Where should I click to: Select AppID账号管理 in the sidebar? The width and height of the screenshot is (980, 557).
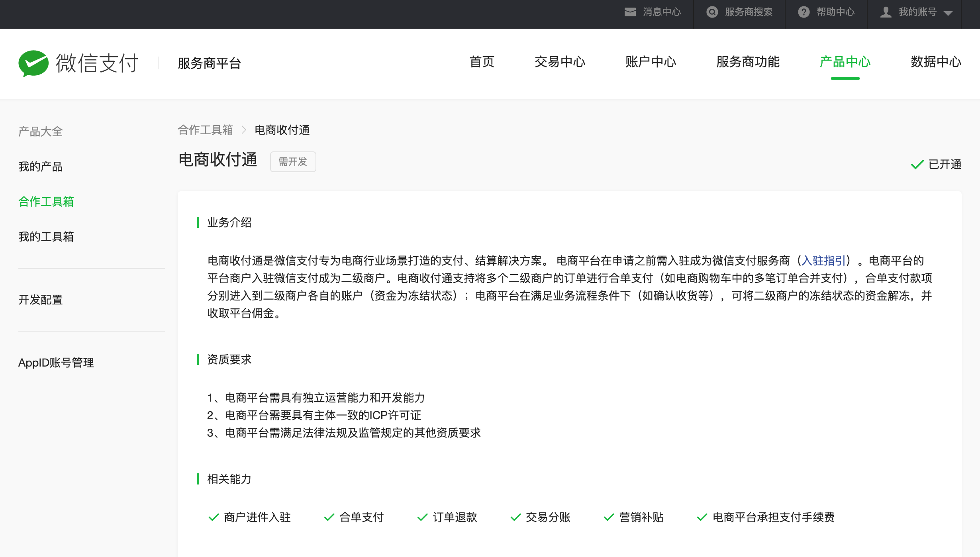pos(56,363)
